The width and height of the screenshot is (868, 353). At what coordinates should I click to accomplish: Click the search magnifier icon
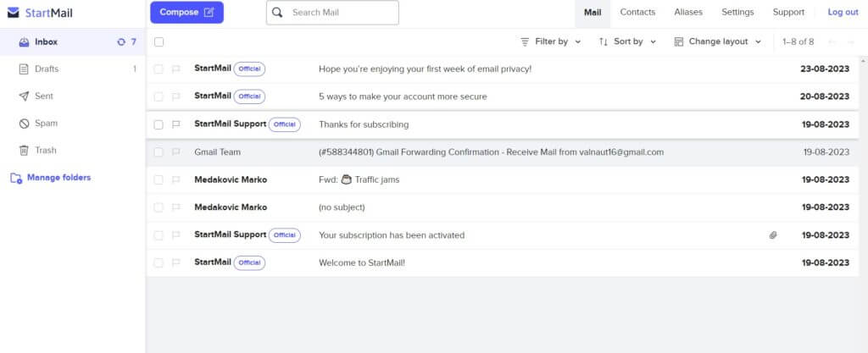point(277,12)
